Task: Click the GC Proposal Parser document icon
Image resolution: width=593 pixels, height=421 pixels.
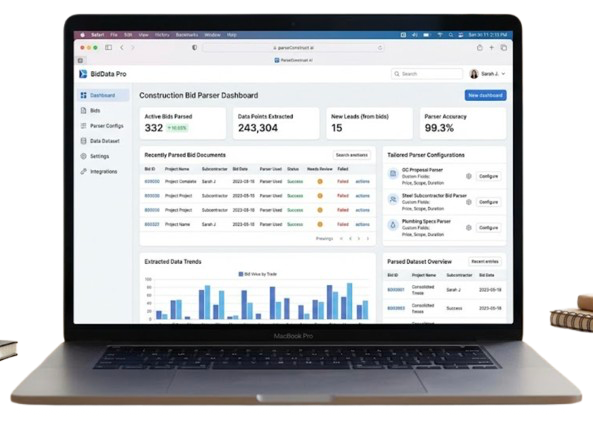Action: click(393, 174)
